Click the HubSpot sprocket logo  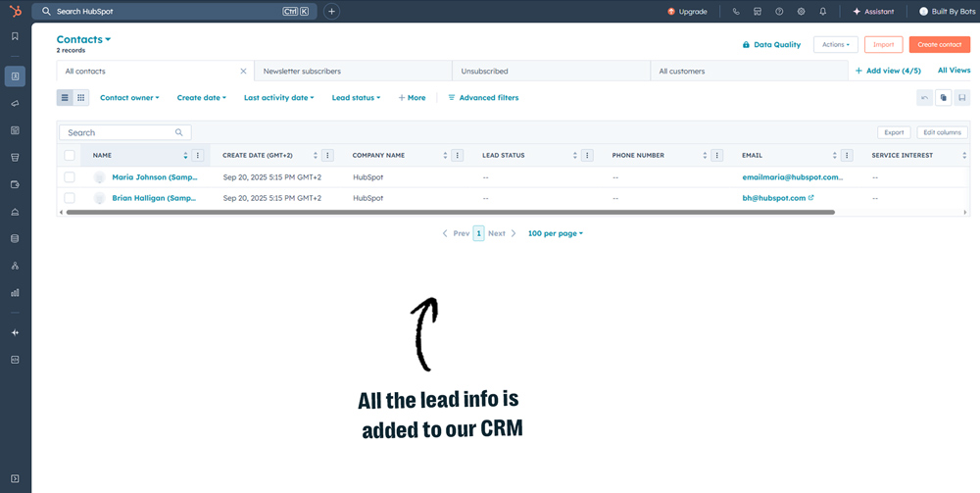15,11
